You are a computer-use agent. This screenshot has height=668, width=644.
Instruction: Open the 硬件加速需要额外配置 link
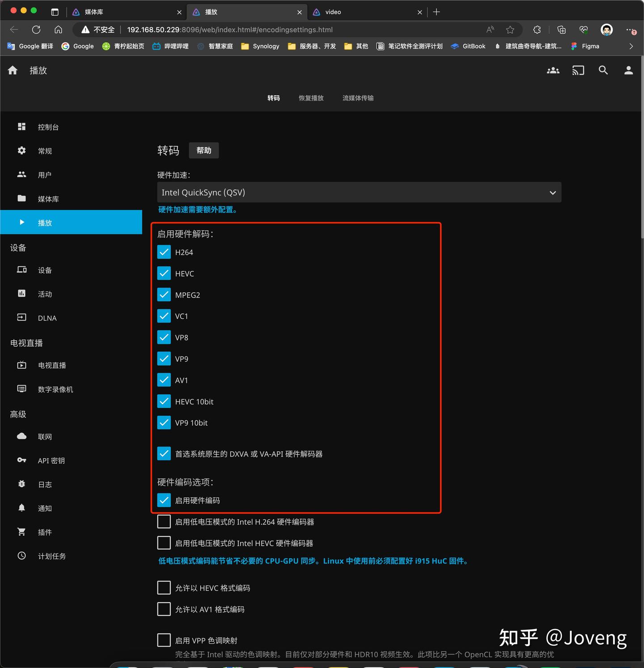coord(197,210)
